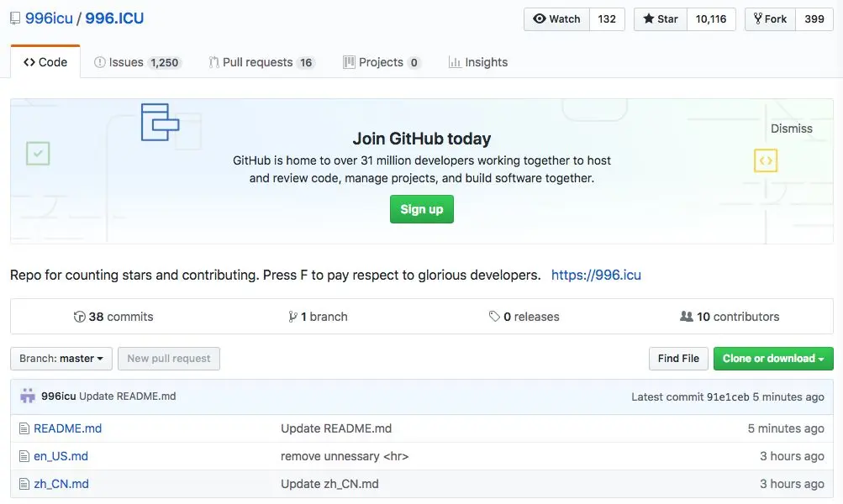843x504 pixels.
Task: Click the 1,250 issues counter badge
Action: [165, 63]
